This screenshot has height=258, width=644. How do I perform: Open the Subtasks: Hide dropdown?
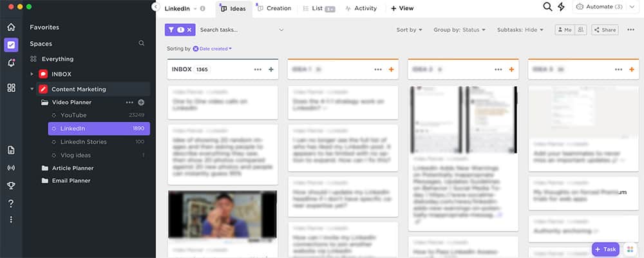pos(520,30)
